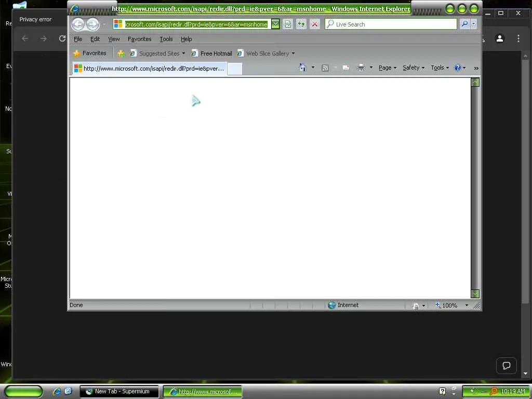Open the Free Hotmail favorites link
This screenshot has height=399, width=532.
pyautogui.click(x=212, y=54)
